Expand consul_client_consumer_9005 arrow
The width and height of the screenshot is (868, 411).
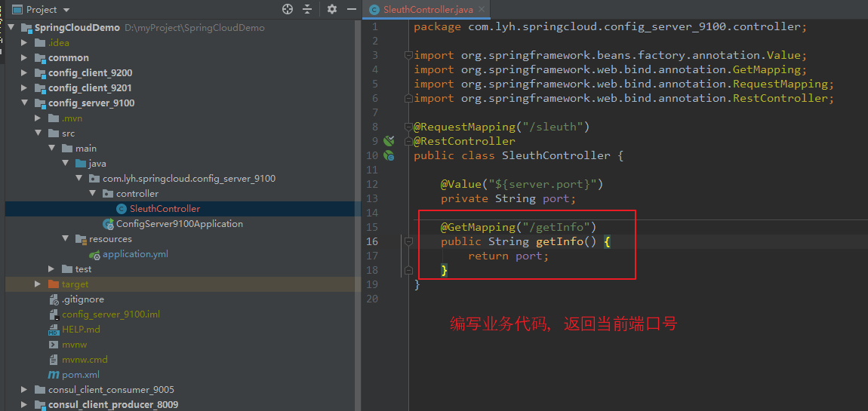[24, 389]
